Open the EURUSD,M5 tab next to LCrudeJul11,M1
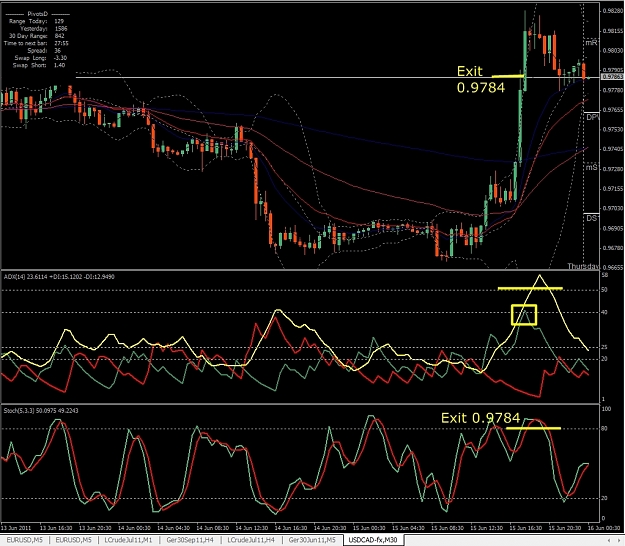 click(73, 540)
